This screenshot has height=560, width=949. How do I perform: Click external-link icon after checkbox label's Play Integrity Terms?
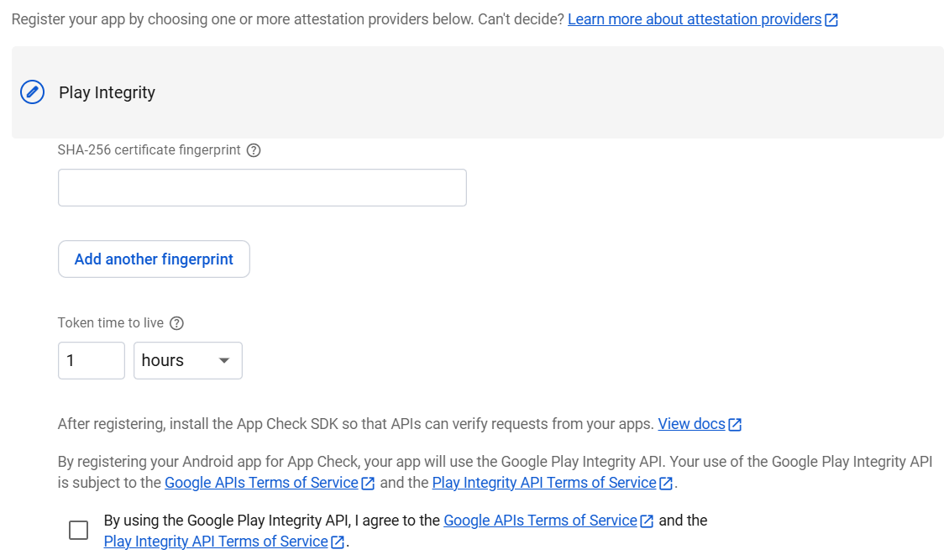(x=338, y=542)
